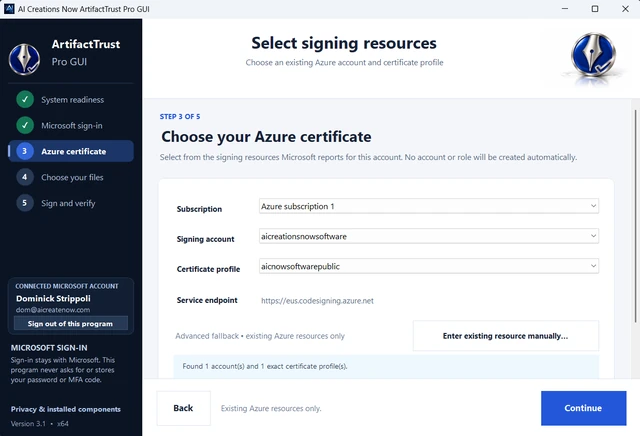This screenshot has width=640, height=436.
Task: Close the ArtifactTrust window
Action: click(625, 9)
